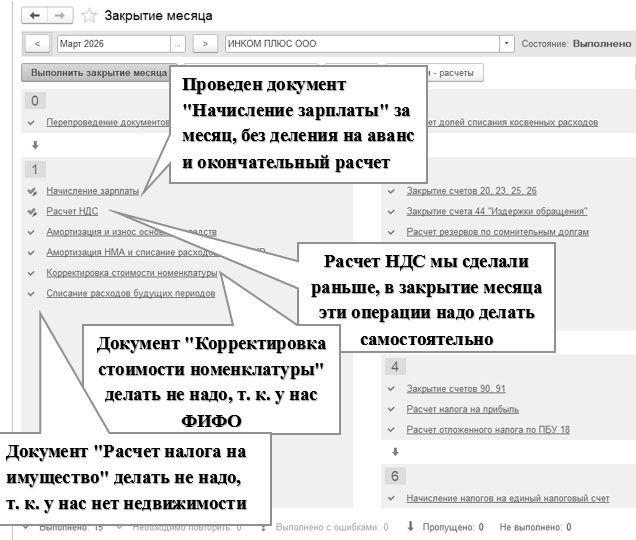This screenshot has height=540, width=636.
Task: Click stage number 0 label
Action: pos(35,101)
